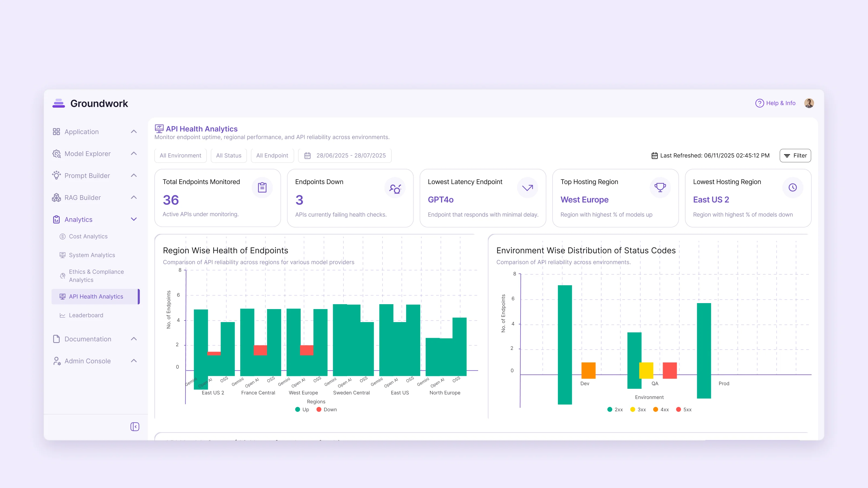
Task: Toggle the 5xx legend item
Action: pos(684,410)
